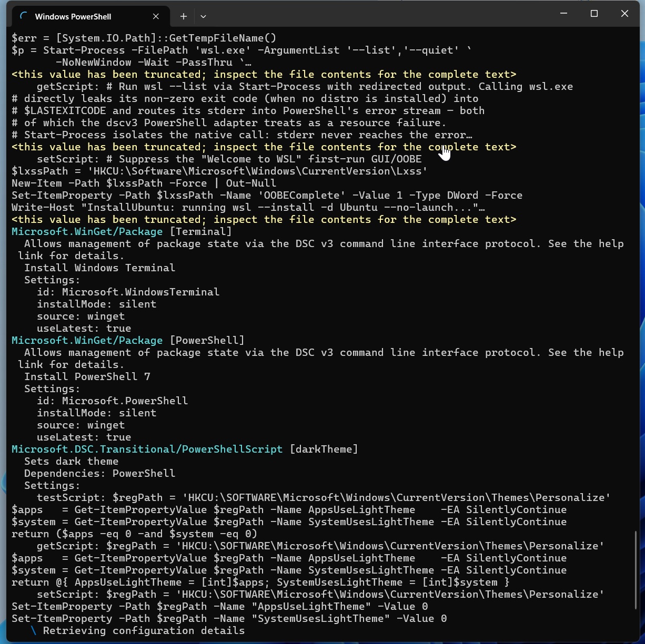Click the '# directly leaks its non-zero exit code' line
Image resolution: width=645 pixels, height=644 pixels.
point(245,98)
